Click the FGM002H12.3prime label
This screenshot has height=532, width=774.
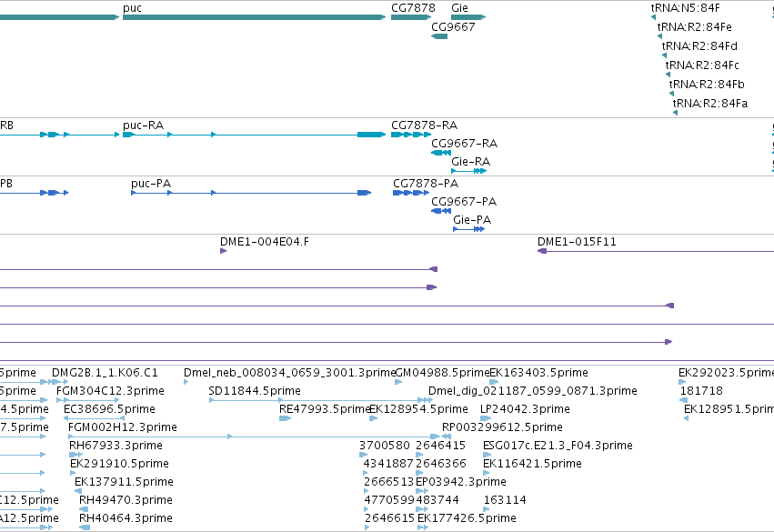(x=123, y=427)
